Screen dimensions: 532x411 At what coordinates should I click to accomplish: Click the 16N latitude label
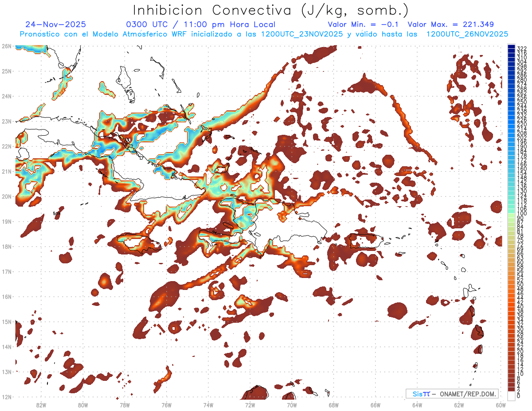(x=6, y=297)
